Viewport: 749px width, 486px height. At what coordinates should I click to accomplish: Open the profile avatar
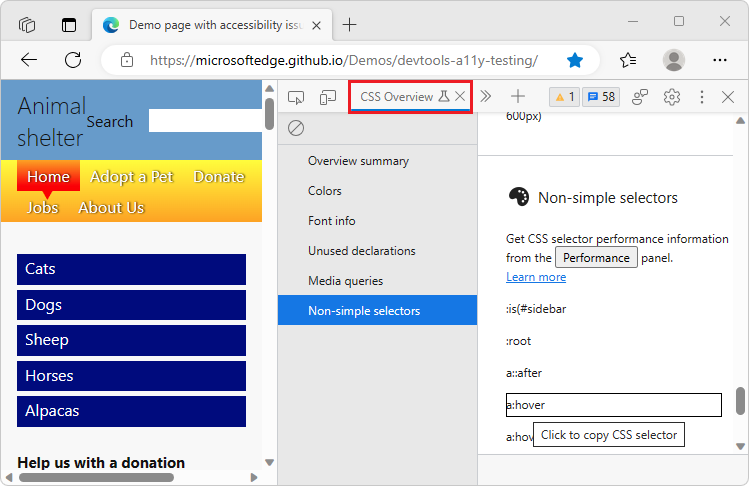674,60
